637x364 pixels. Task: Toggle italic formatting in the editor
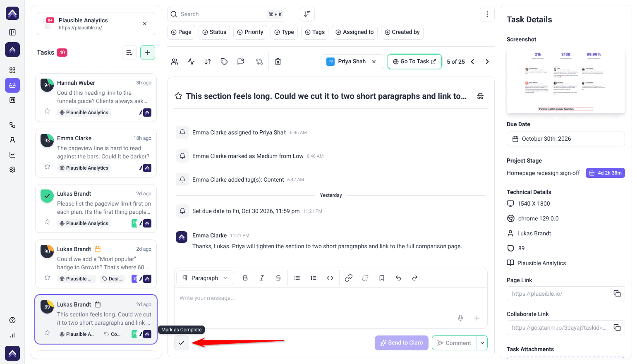(262, 278)
